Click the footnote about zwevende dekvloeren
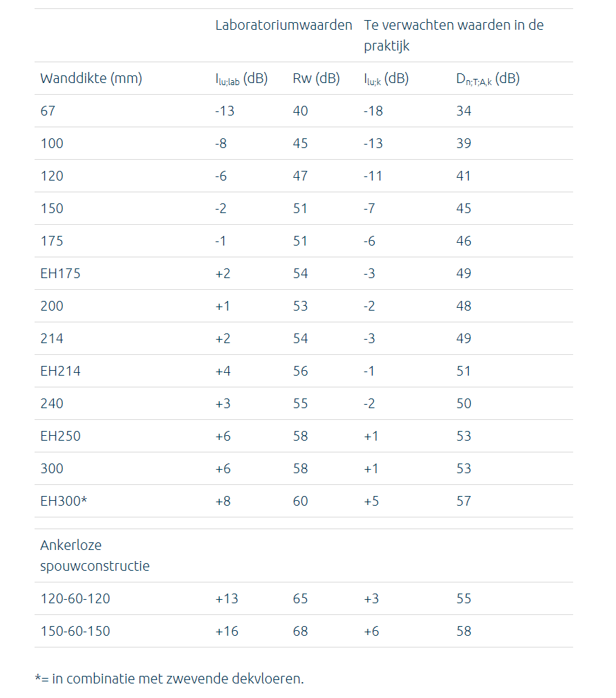This screenshot has height=698, width=616. pyautogui.click(x=169, y=679)
